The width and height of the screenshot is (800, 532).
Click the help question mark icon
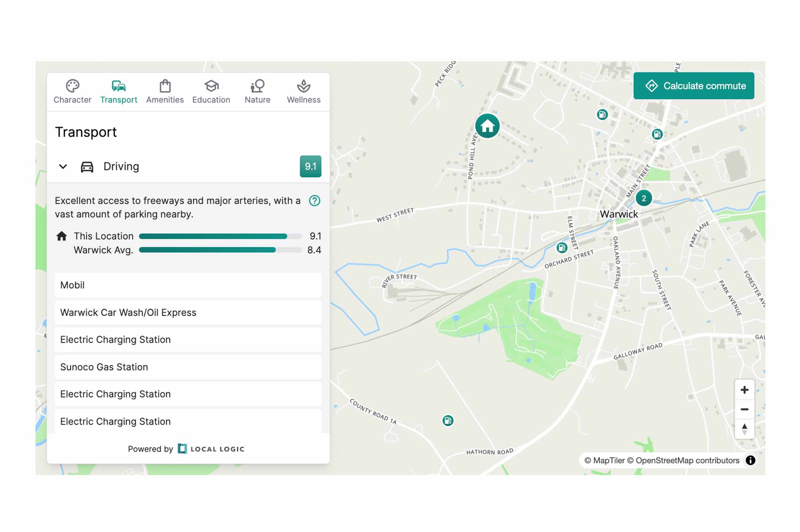(314, 201)
